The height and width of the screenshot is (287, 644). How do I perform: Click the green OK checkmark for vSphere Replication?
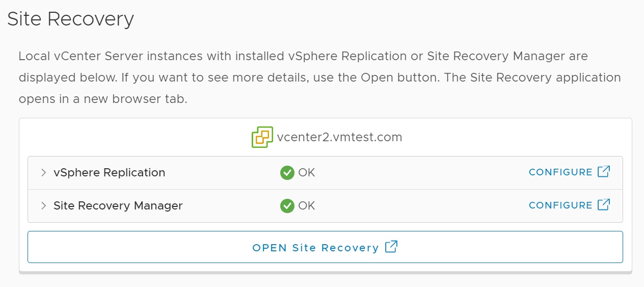[x=287, y=173]
